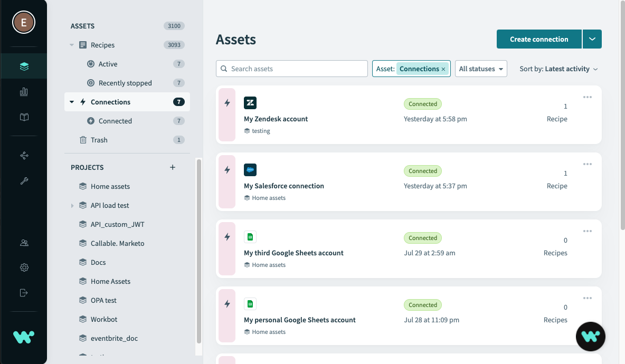Click the user avatar E

[x=24, y=23]
